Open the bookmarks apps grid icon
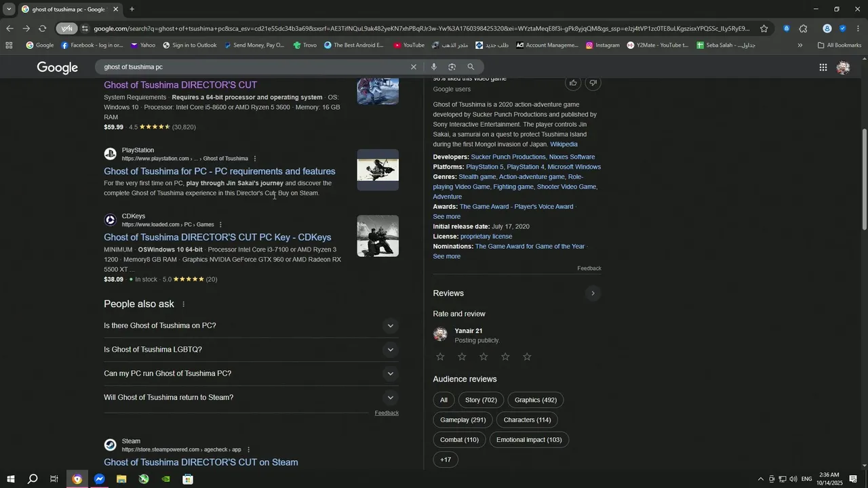This screenshot has width=868, height=488. click(9, 45)
